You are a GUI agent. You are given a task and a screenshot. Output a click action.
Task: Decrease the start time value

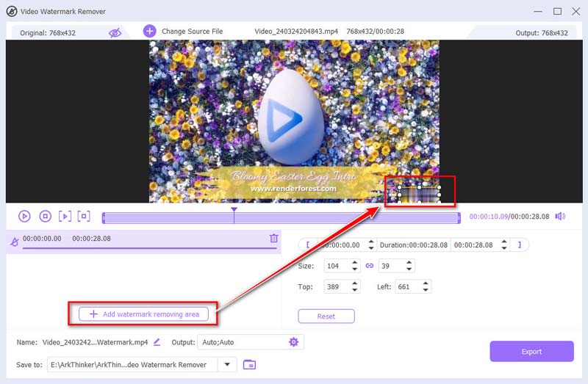pyautogui.click(x=371, y=248)
